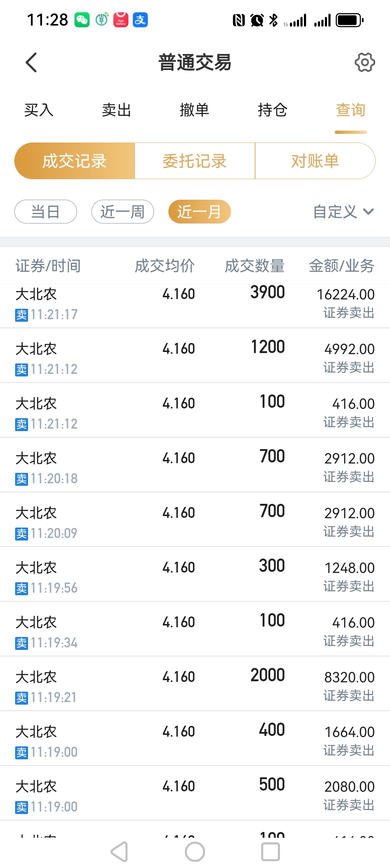The width and height of the screenshot is (390, 868).
Task: Switch to the 持仓 tab
Action: (x=272, y=110)
